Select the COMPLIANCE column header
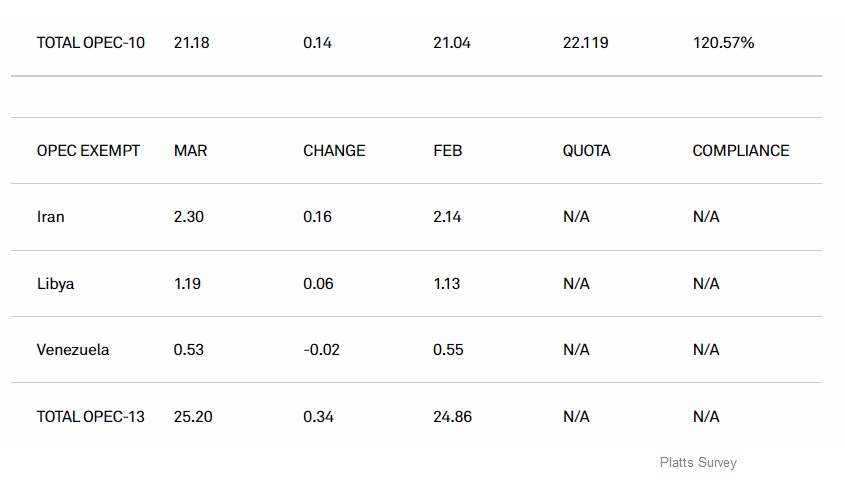 [x=741, y=150]
